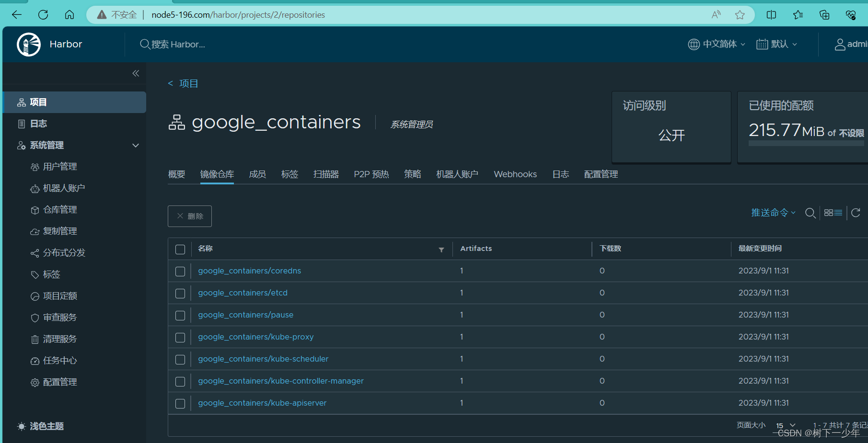Expand the 推送命令 dropdown

(773, 213)
